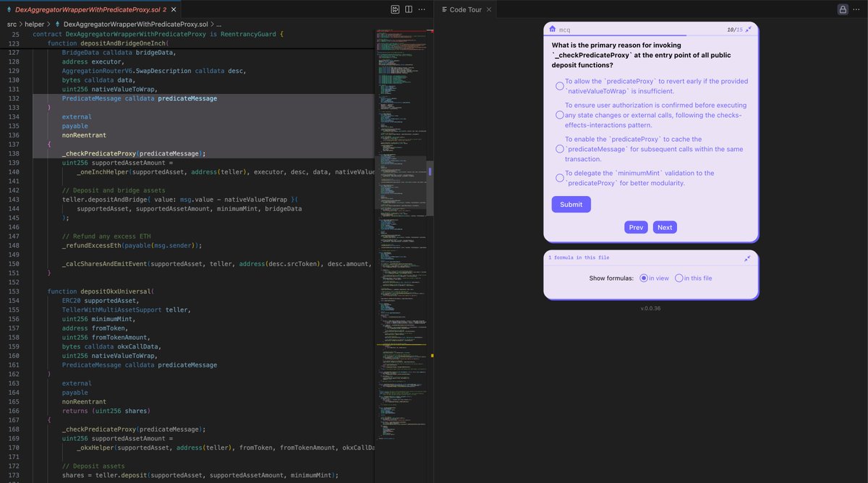Select the 'in this file' formulas option
This screenshot has height=483, width=868.
(678, 278)
